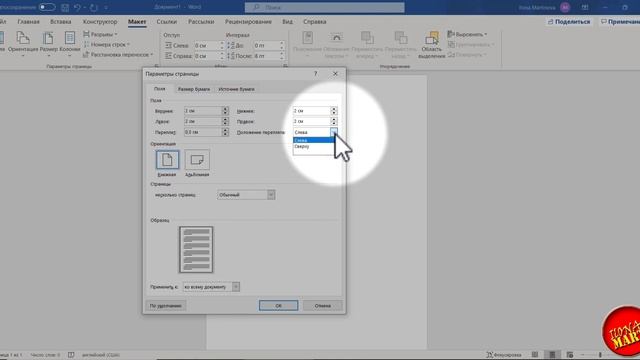Screen dimensions: 640x360
Task: Select Книжная portrait orientation
Action: click(x=167, y=163)
